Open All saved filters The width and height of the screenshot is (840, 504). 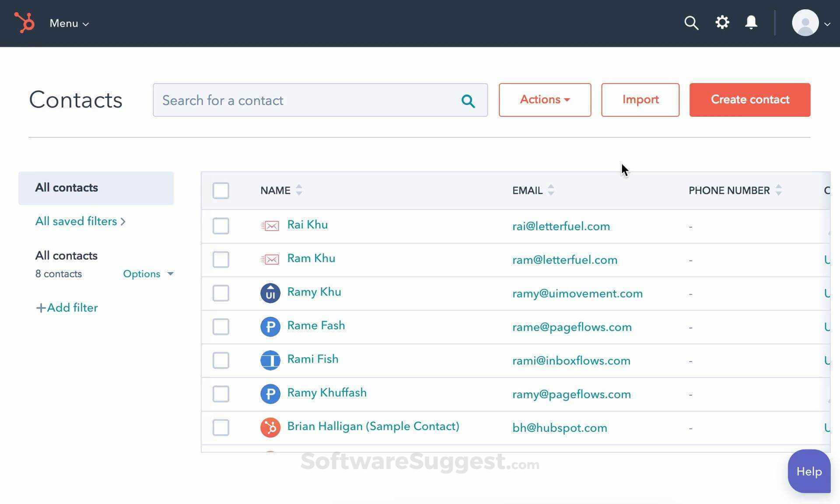[x=80, y=221]
